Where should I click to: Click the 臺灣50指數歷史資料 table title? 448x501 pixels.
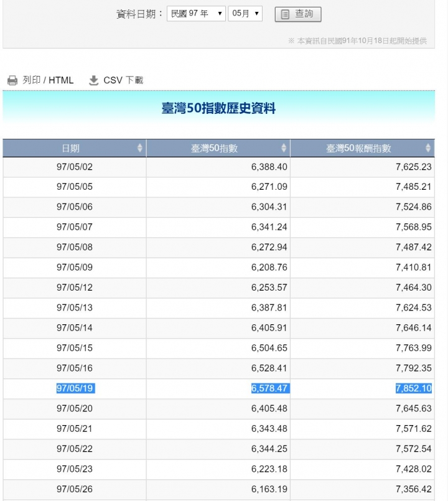point(218,108)
